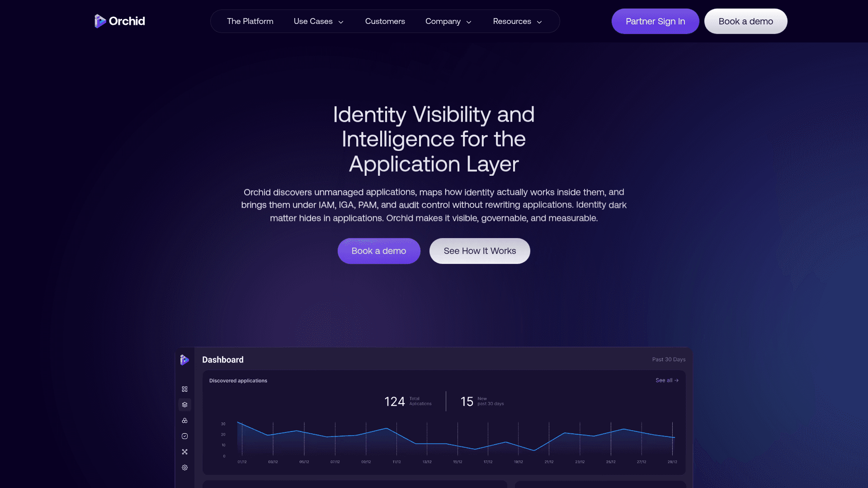Open the settings gear in dashboard sidebar
Viewport: 868px width, 488px height.
[x=184, y=468]
